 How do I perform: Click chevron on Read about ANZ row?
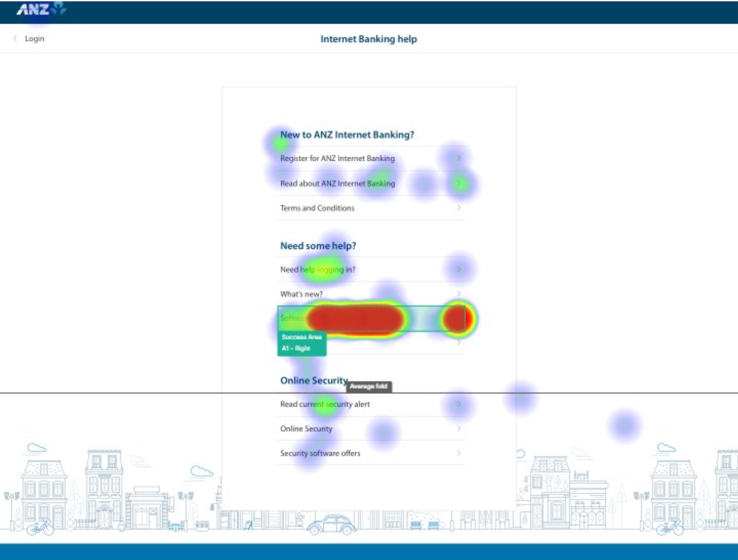pyautogui.click(x=459, y=183)
